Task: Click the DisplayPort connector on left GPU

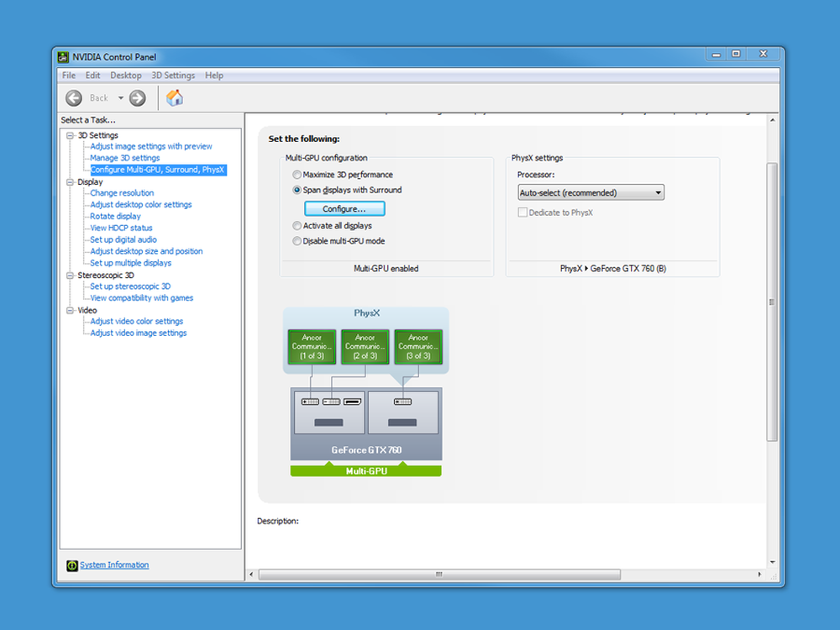Action: pyautogui.click(x=352, y=402)
